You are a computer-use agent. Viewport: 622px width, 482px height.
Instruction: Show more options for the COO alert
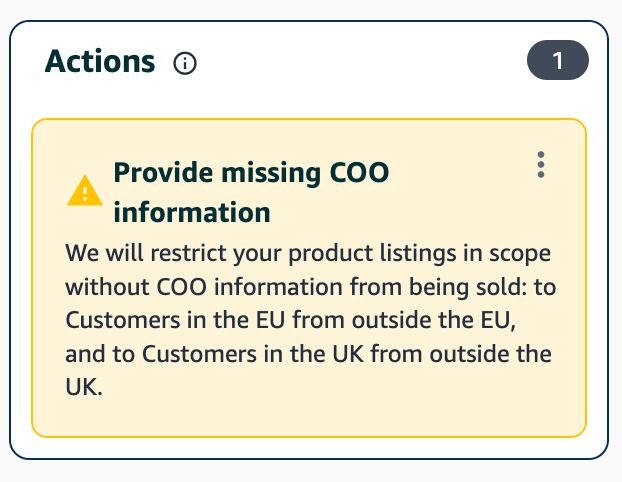click(541, 165)
